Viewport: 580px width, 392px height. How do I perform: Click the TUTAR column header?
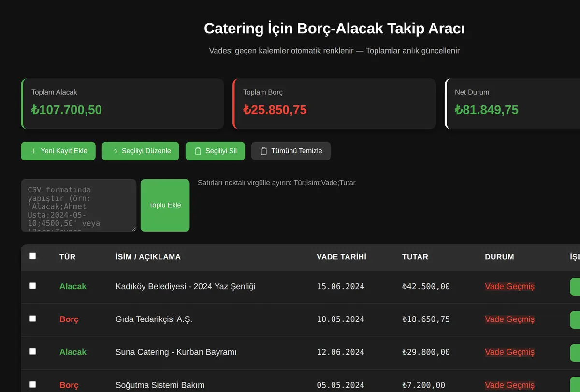click(x=415, y=257)
